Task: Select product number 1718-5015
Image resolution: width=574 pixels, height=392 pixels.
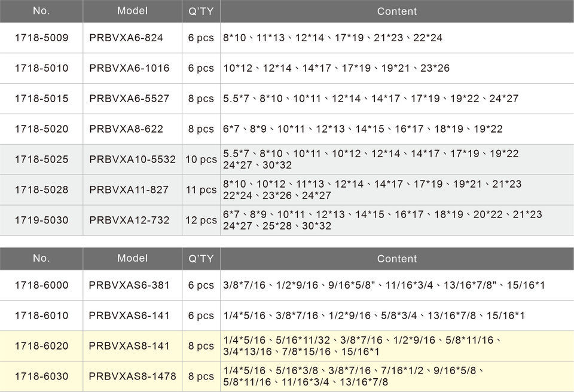Action: (x=41, y=99)
